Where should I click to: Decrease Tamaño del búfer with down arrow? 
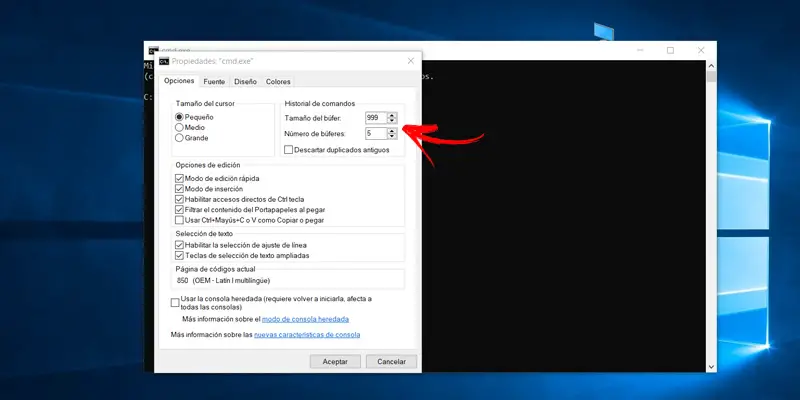coord(392,121)
